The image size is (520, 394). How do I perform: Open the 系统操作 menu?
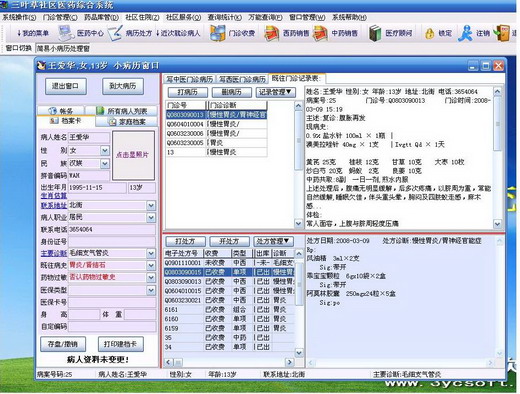19,17
